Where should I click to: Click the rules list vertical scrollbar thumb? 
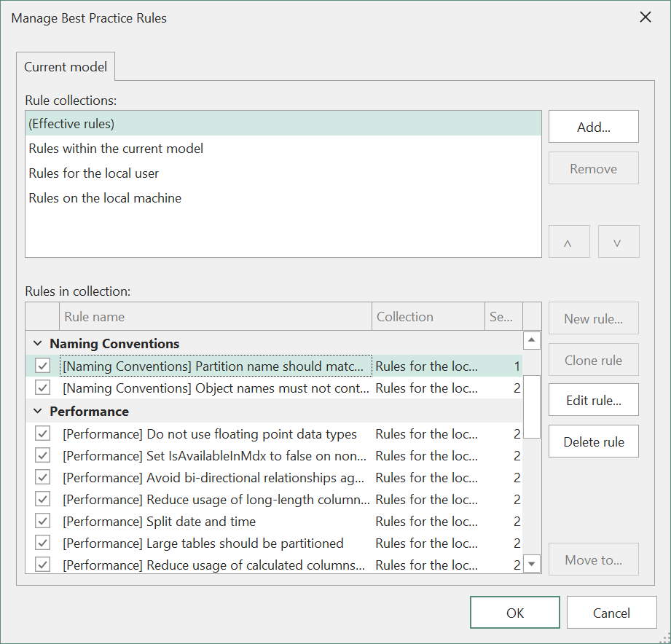click(x=533, y=405)
